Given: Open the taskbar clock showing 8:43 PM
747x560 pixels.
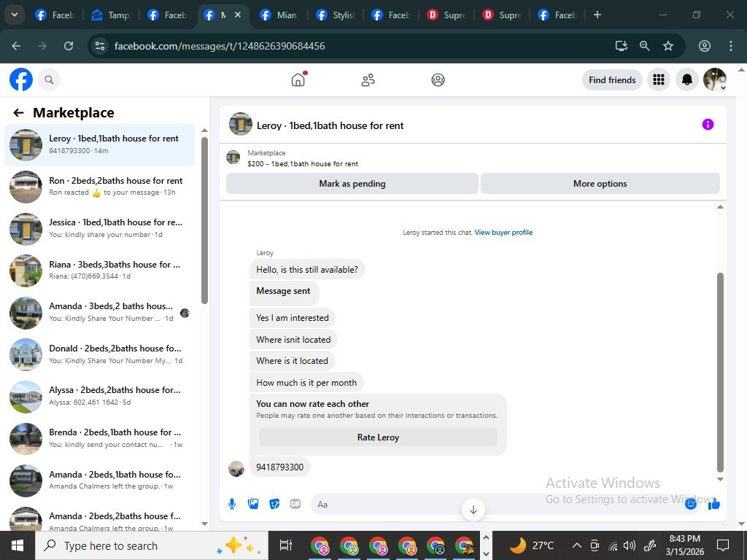Looking at the screenshot, I should [684, 545].
